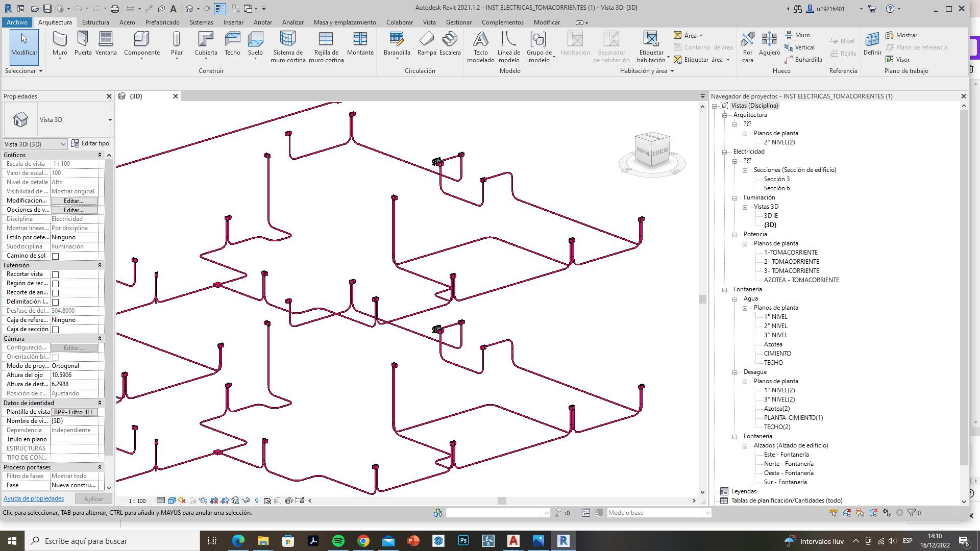Collapse the Electricidad tree node
This screenshot has width=980, height=551.
click(724, 152)
